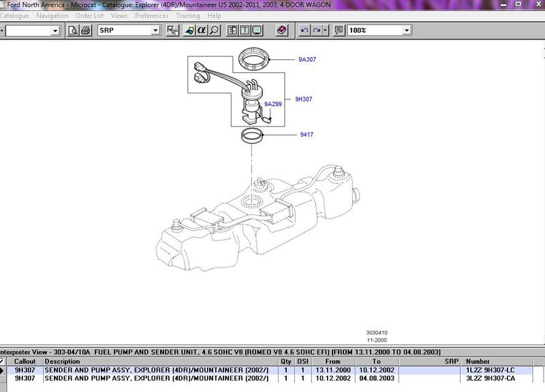Click the monitor screen view icon
The width and height of the screenshot is (545, 392).
coord(257,31)
